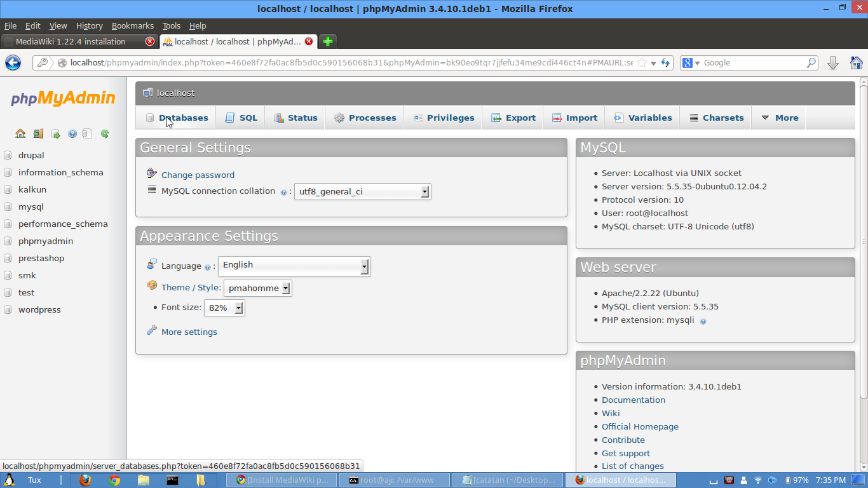Select the information_schema database

60,172
